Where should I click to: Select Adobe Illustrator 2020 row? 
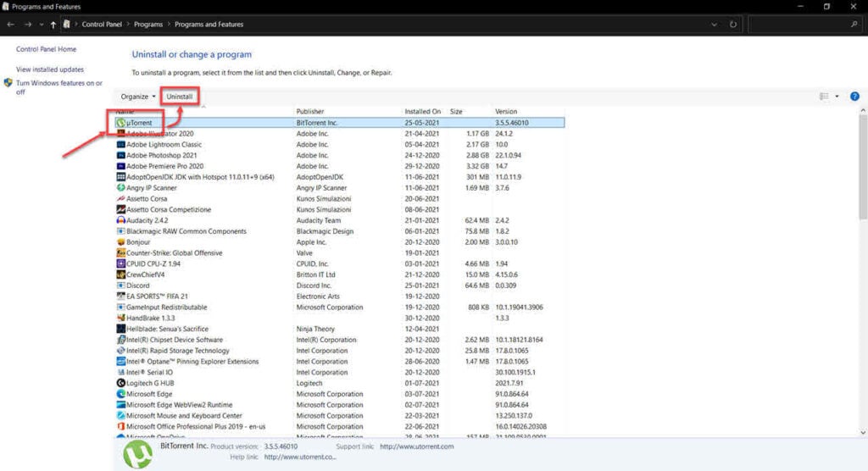pyautogui.click(x=340, y=134)
